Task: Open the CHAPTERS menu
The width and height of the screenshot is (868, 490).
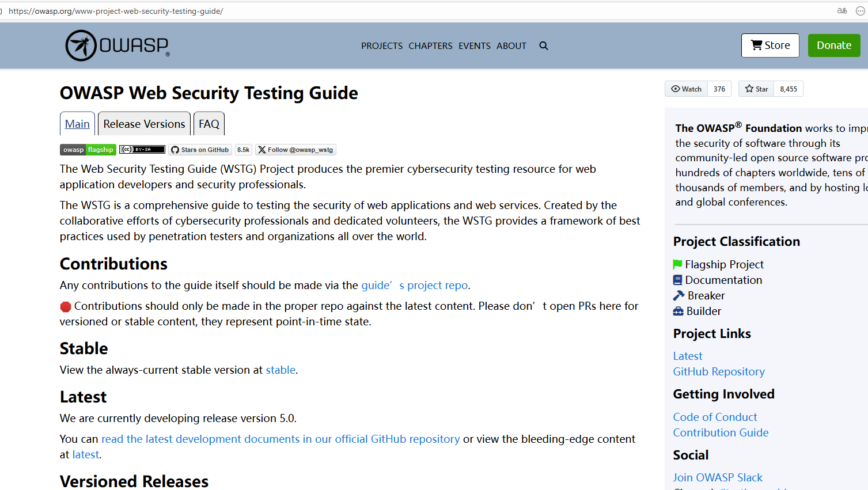Action: click(430, 45)
